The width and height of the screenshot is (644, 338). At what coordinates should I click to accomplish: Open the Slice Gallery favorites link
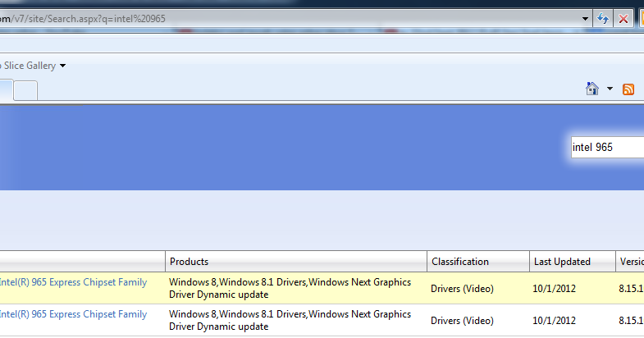click(29, 66)
